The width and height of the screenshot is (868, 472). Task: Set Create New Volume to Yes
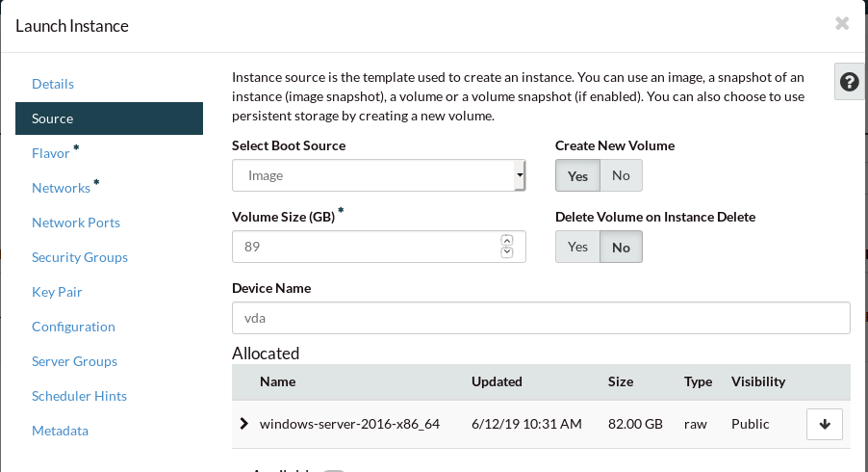pyautogui.click(x=577, y=176)
